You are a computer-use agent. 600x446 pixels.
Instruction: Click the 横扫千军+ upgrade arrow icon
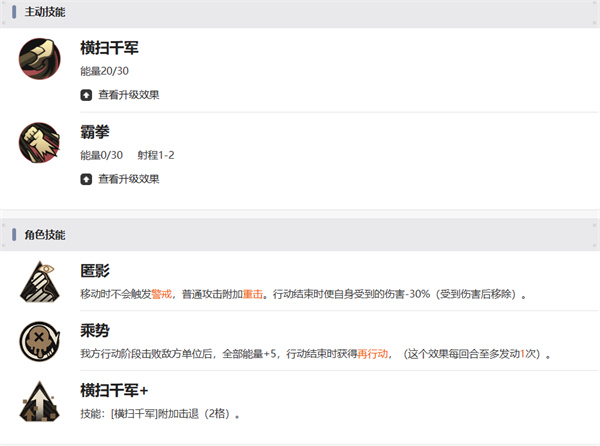tap(39, 401)
